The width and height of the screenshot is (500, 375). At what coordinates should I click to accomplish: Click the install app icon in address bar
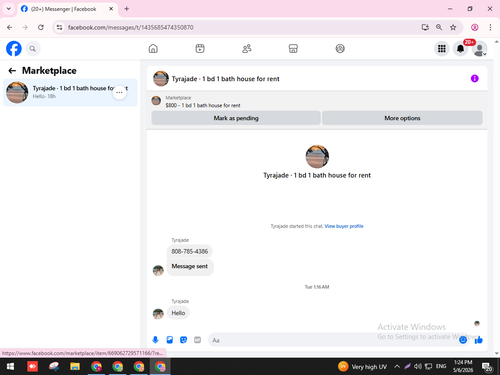click(x=425, y=27)
